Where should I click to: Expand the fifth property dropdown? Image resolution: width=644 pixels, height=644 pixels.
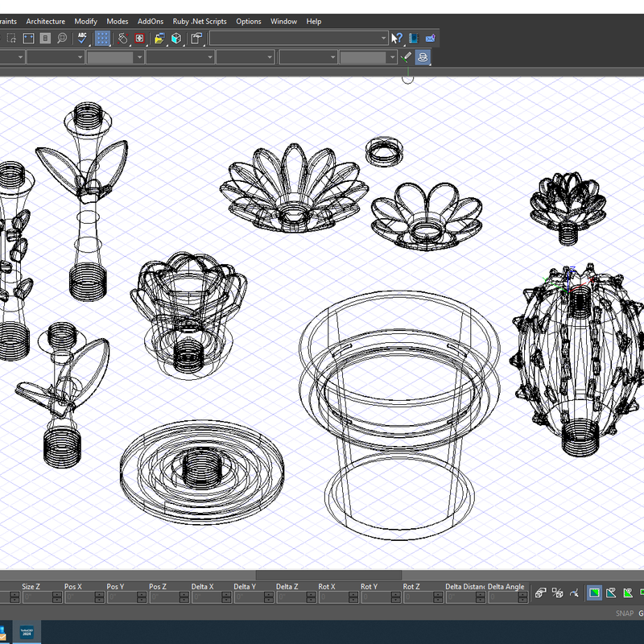270,57
